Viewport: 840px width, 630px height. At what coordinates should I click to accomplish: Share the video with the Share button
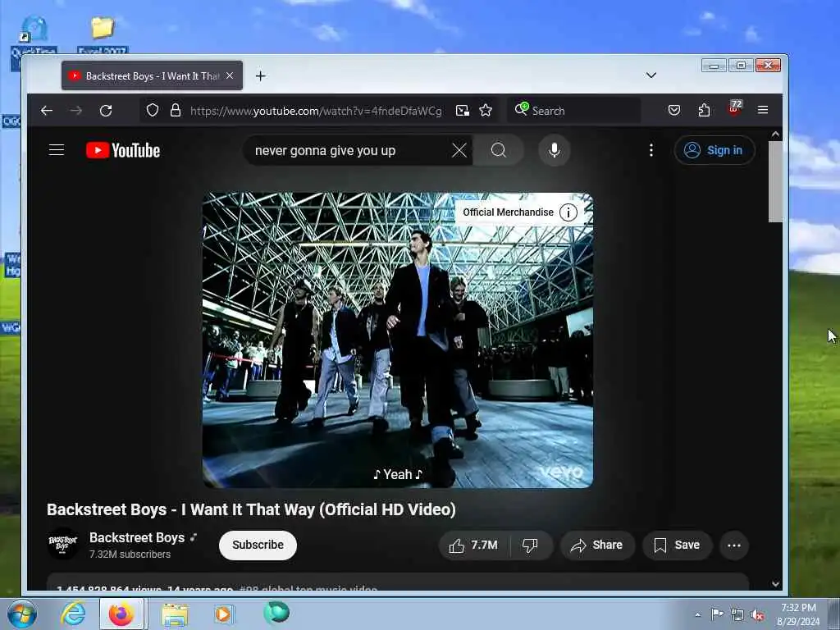pyautogui.click(x=597, y=546)
